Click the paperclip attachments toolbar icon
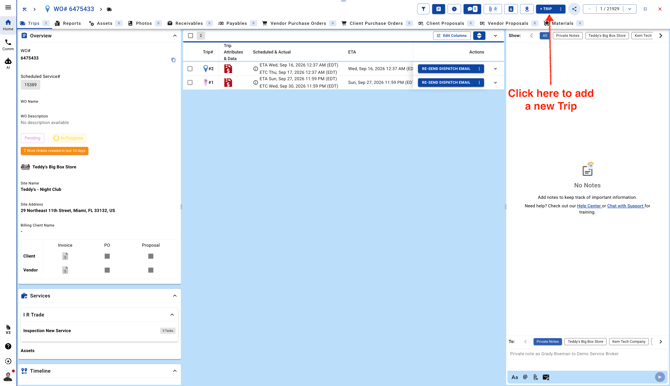The height and width of the screenshot is (386, 670). pos(492,9)
